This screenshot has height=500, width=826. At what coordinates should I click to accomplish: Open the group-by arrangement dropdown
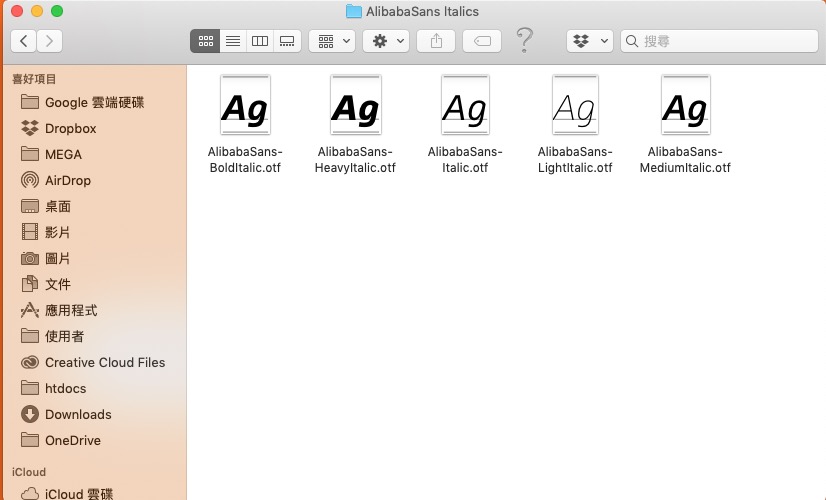(332, 41)
